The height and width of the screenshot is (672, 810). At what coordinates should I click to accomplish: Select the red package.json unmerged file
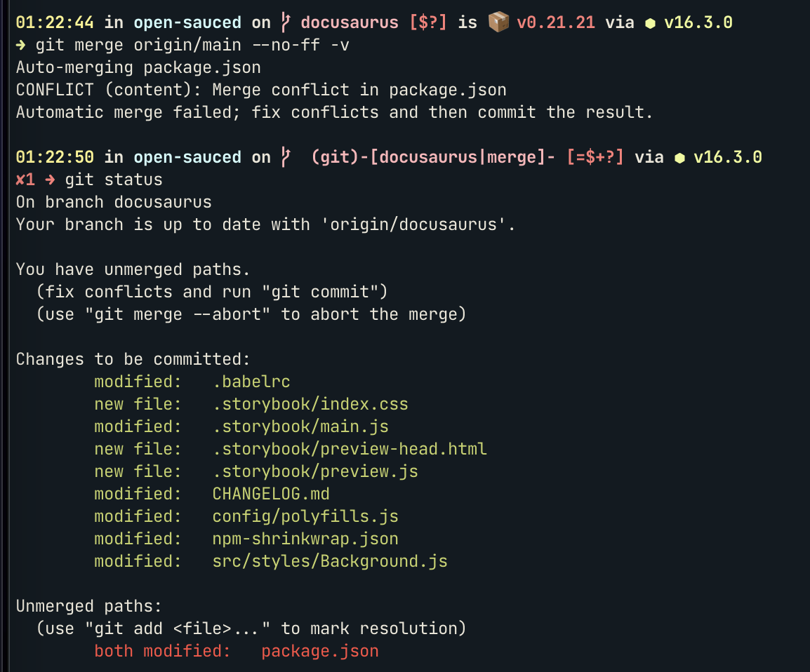(319, 651)
